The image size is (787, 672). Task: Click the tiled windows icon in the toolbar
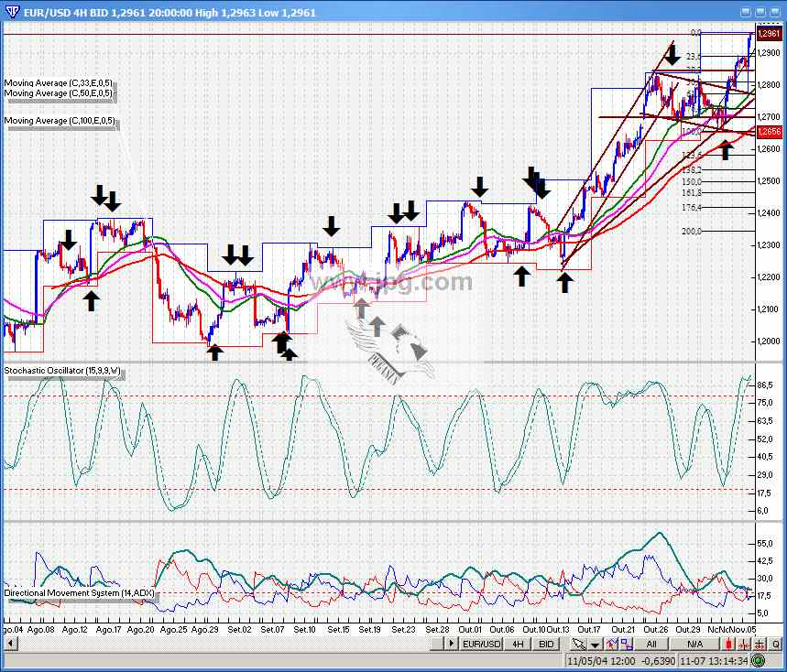pyautogui.click(x=628, y=645)
